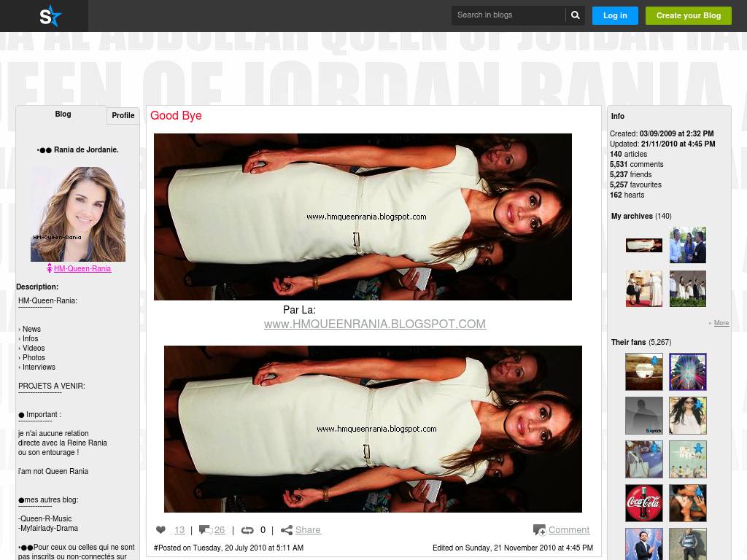Click the Skyrock star logo
This screenshot has width=747, height=560.
tap(50, 16)
